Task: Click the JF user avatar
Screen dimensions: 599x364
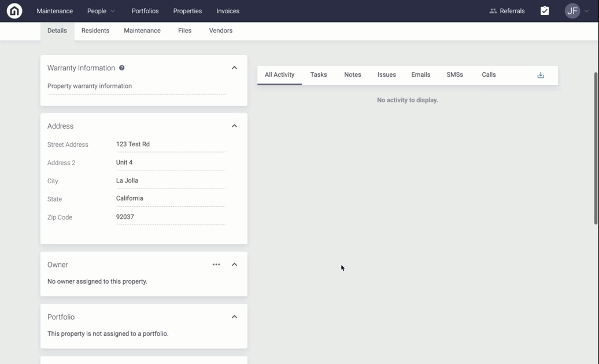Action: point(572,11)
